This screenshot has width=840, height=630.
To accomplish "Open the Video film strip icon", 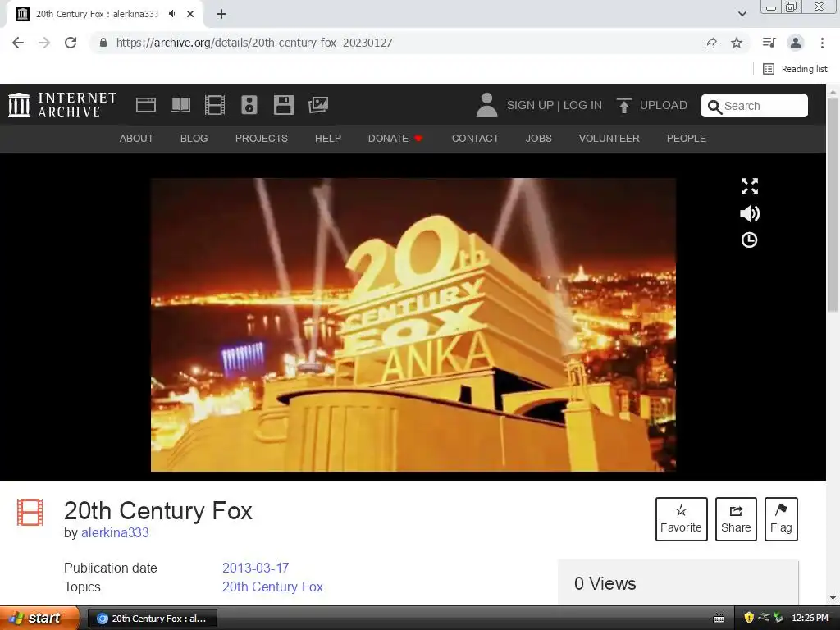I will (x=215, y=105).
